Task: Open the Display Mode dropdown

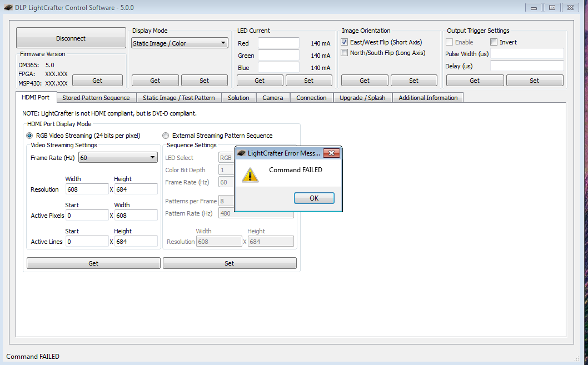Action: coord(180,43)
